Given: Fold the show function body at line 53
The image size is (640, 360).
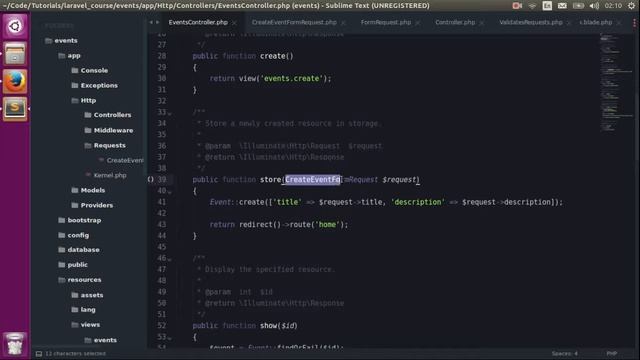Looking at the screenshot, I should click(170, 338).
